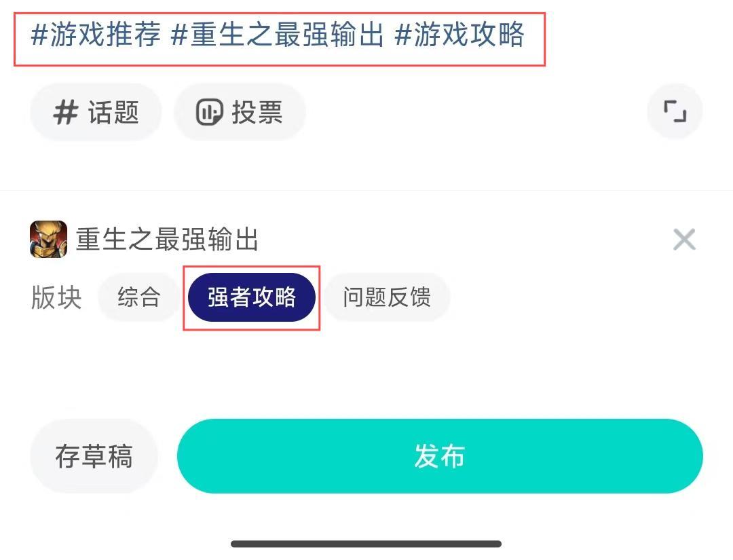This screenshot has height=560, width=733.
Task: Click the 重生之最强输出 game avatar icon
Action: coord(48,240)
